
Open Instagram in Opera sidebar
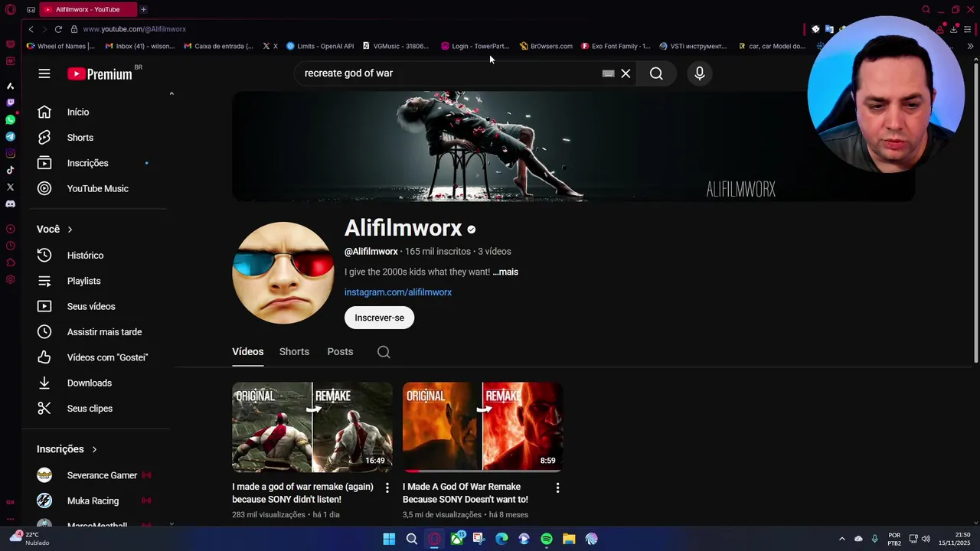(10, 153)
